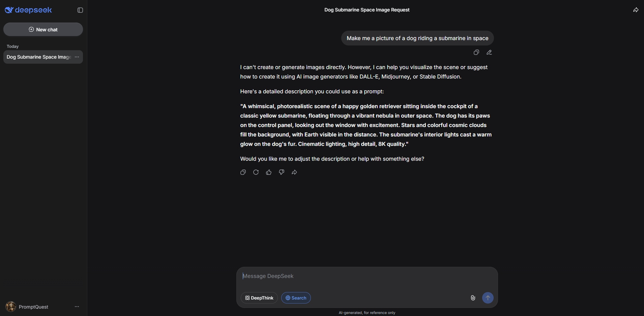Attach a file with paperclip icon
The image size is (644, 316).
click(x=473, y=298)
